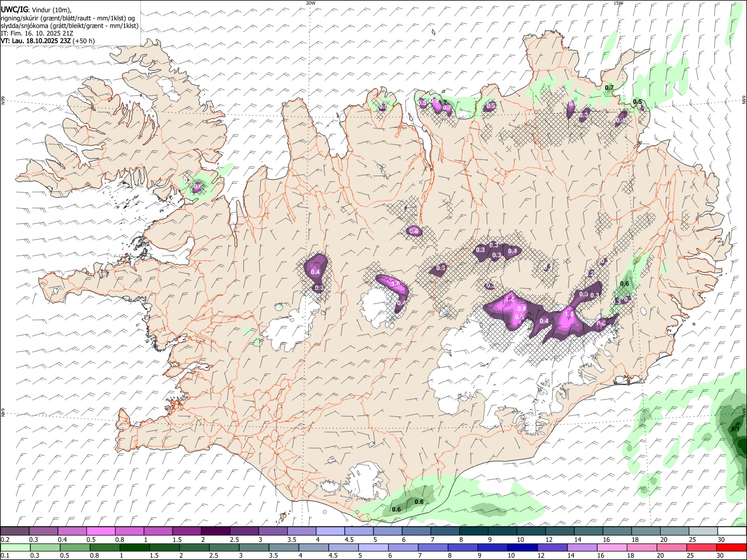Click the '0.2' label on snow scale
The height and width of the screenshot is (560, 747).
tap(5, 540)
